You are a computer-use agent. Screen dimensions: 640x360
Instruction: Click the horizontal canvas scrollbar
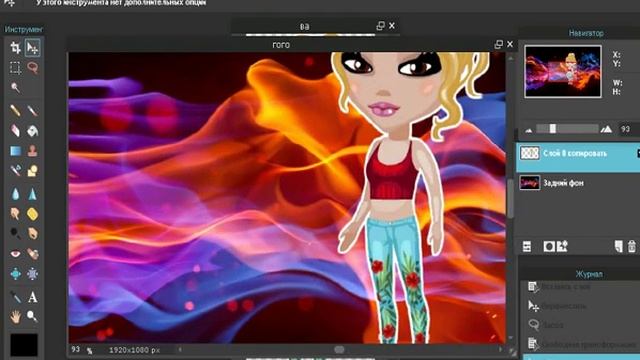click(340, 349)
